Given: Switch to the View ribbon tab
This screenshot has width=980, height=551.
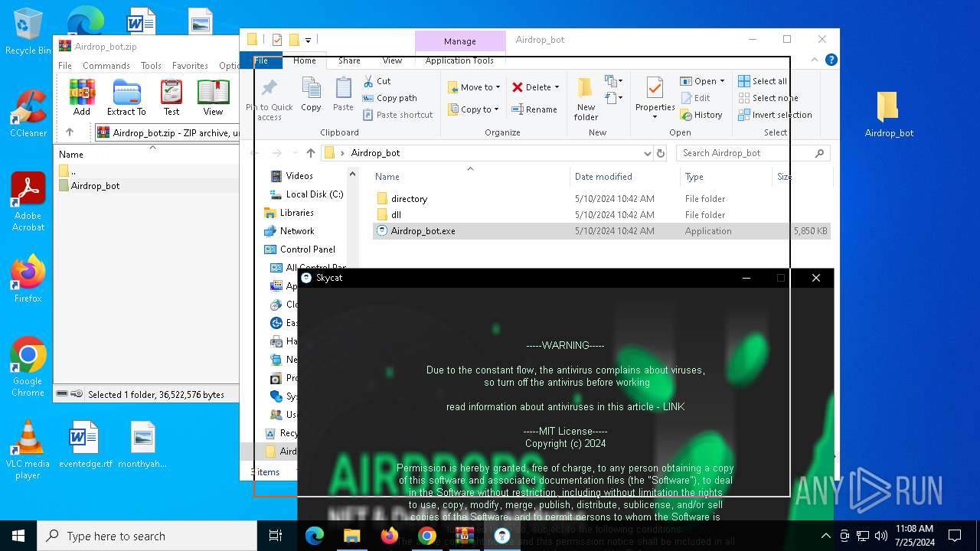Looking at the screenshot, I should pyautogui.click(x=392, y=60).
